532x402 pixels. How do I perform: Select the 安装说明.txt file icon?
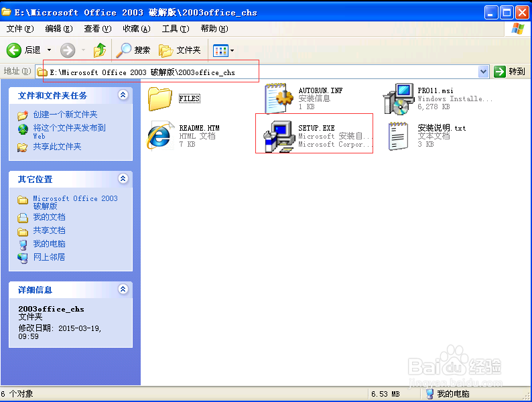click(398, 136)
